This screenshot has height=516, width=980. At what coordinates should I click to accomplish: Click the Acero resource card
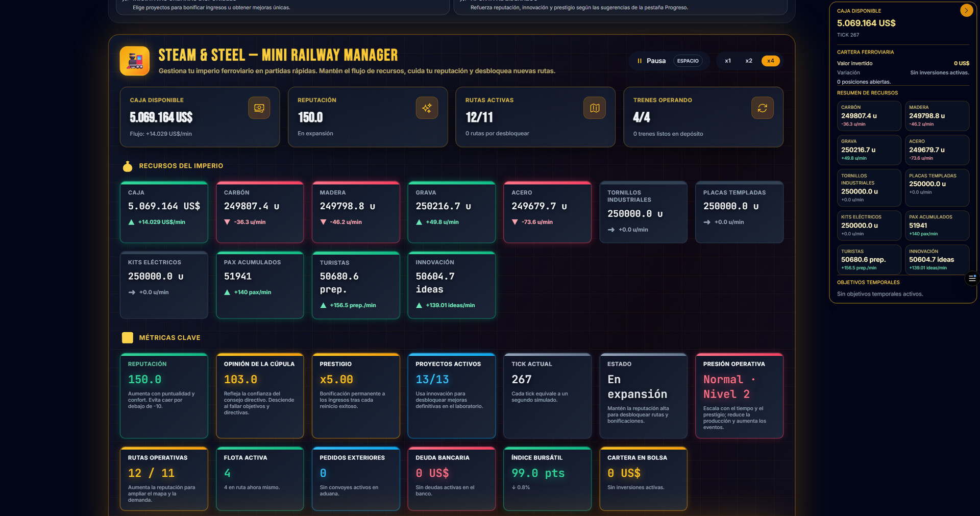tap(547, 212)
